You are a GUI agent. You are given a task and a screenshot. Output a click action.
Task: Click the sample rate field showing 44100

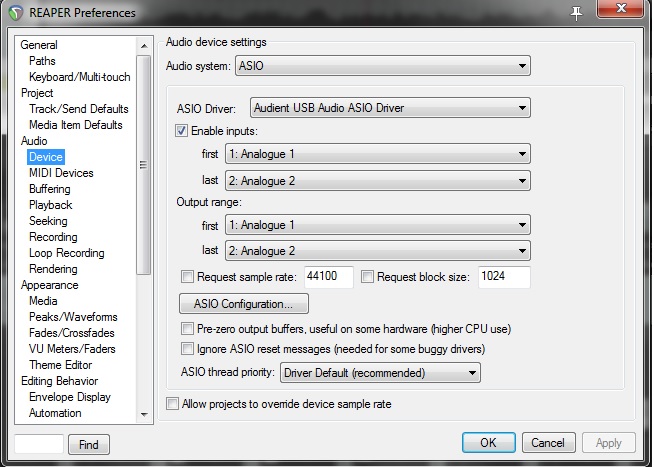[x=329, y=277]
